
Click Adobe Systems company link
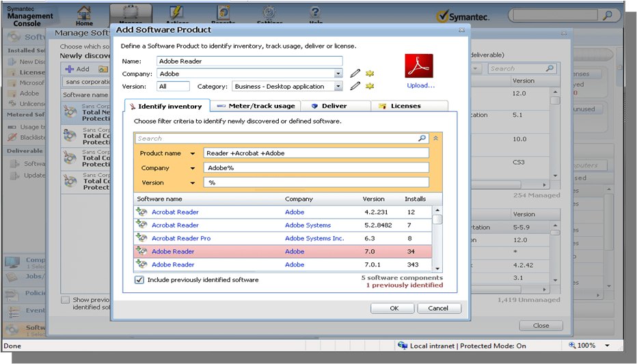point(308,225)
